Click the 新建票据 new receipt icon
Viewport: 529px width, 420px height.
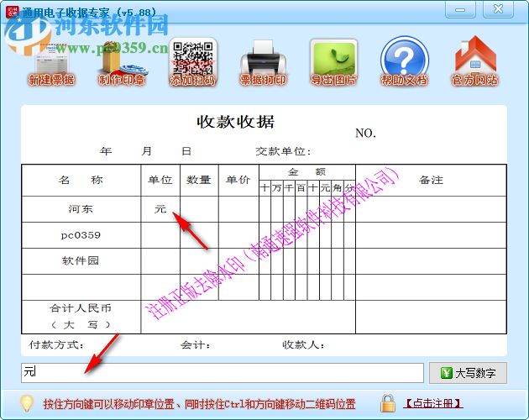coord(51,64)
